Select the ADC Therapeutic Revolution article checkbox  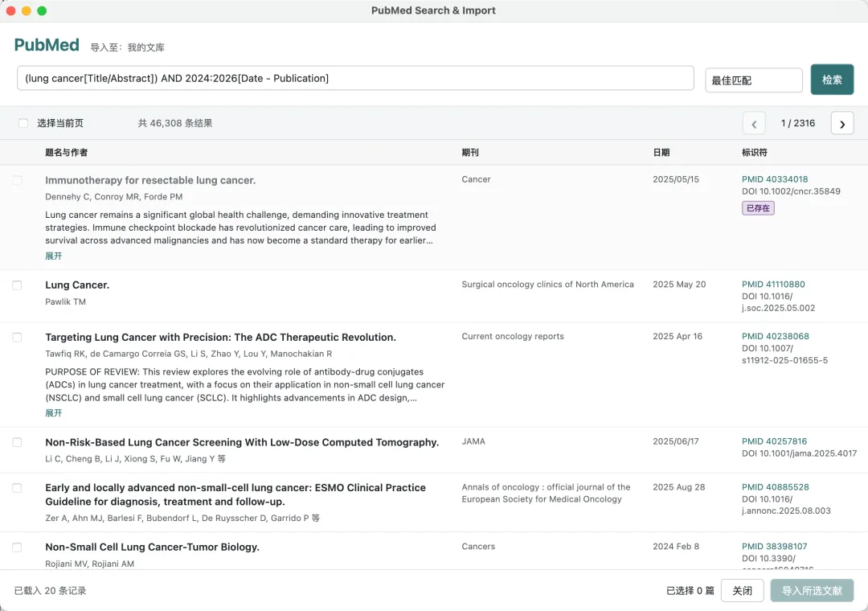pyautogui.click(x=17, y=338)
